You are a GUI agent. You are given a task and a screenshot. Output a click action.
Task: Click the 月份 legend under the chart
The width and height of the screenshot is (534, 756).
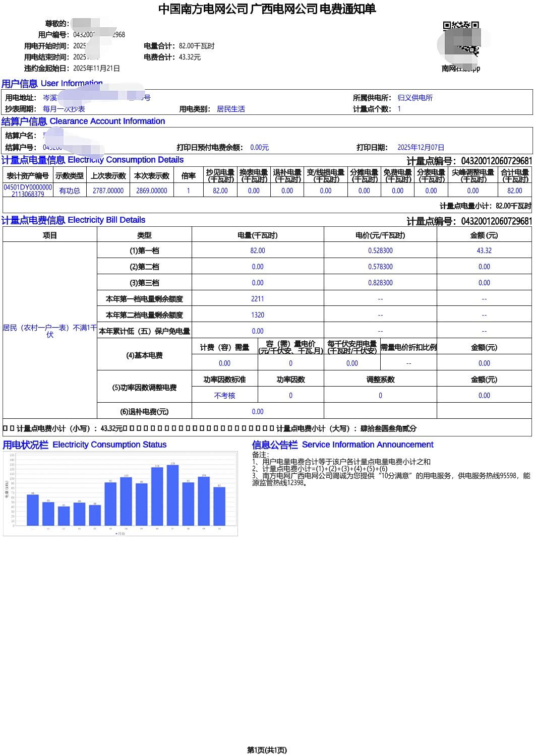coord(121,533)
